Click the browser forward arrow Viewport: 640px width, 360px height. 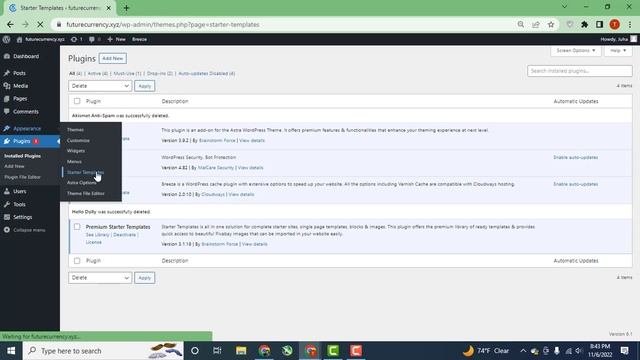(25, 24)
